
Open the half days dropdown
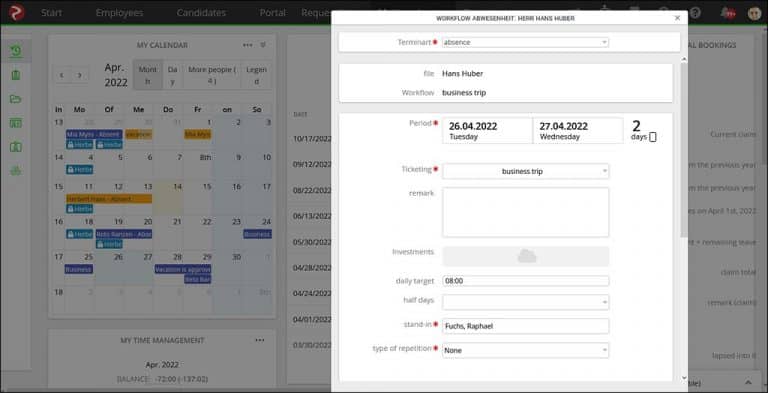pos(526,302)
